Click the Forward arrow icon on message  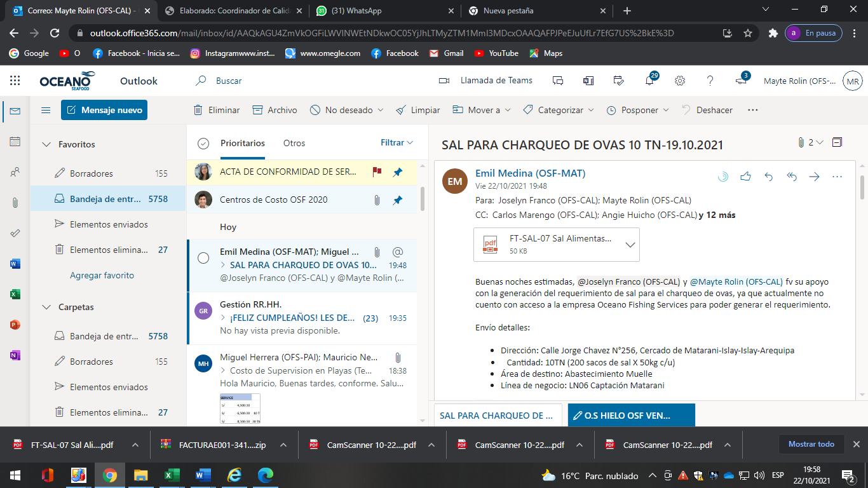point(814,177)
